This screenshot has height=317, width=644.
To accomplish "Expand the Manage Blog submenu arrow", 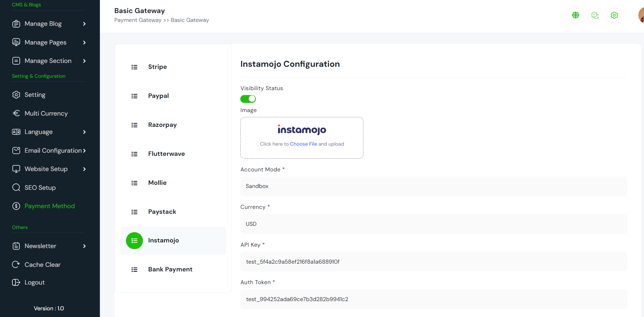I will (x=84, y=24).
